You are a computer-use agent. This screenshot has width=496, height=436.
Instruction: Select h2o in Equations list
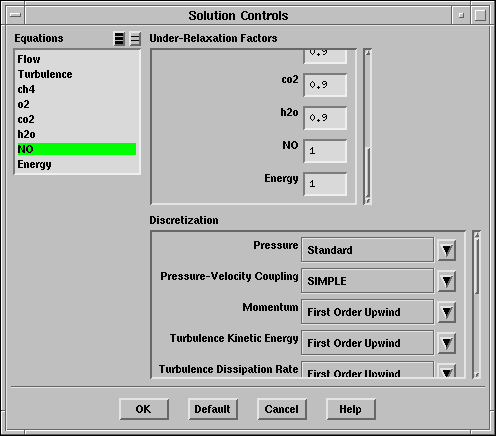(77, 134)
